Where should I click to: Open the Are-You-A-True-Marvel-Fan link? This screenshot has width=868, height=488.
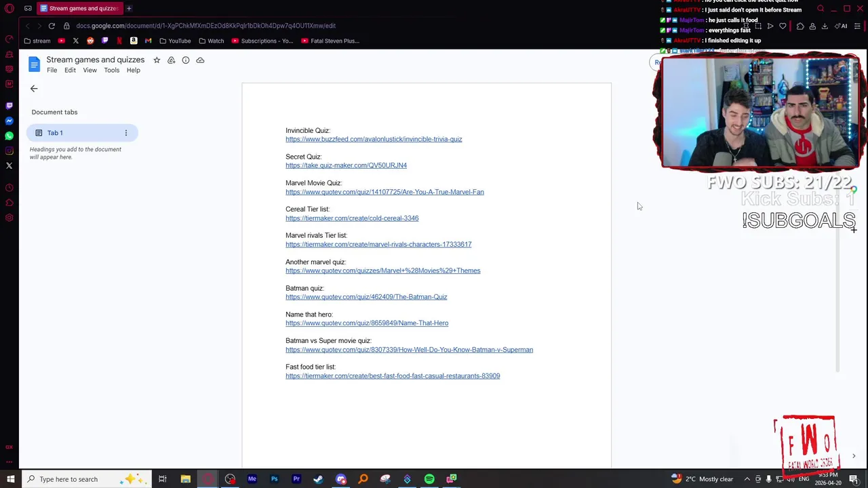(x=384, y=192)
